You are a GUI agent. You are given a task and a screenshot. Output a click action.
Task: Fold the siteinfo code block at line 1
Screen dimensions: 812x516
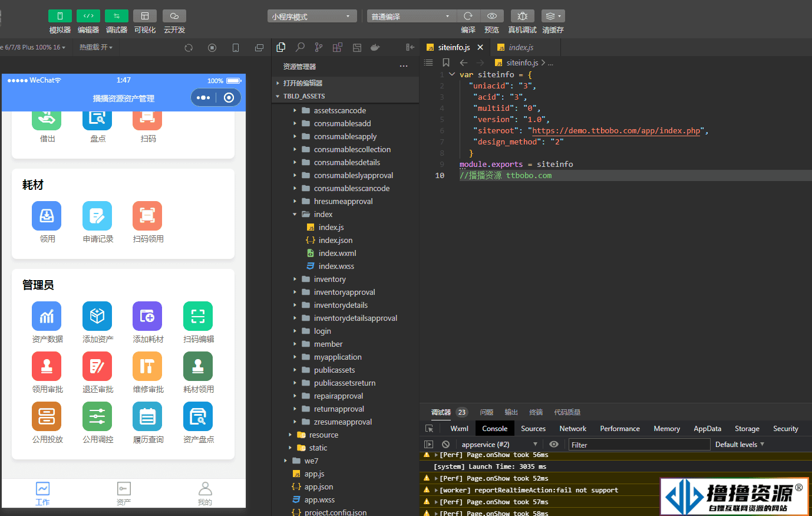coord(452,74)
